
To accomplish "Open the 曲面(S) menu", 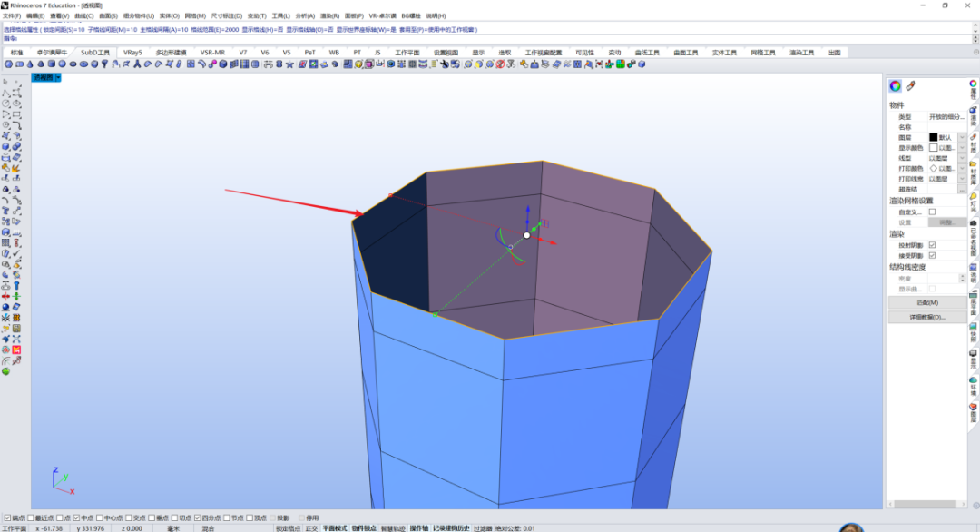I will [108, 15].
